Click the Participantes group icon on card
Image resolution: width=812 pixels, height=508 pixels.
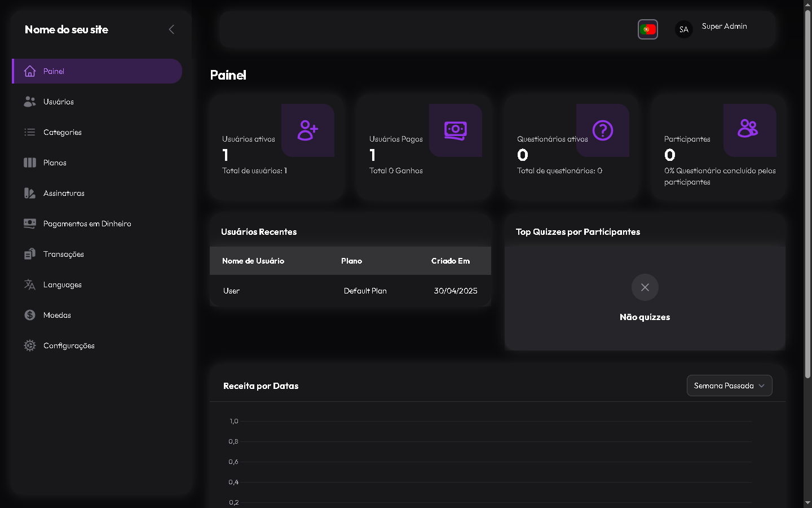(x=748, y=129)
